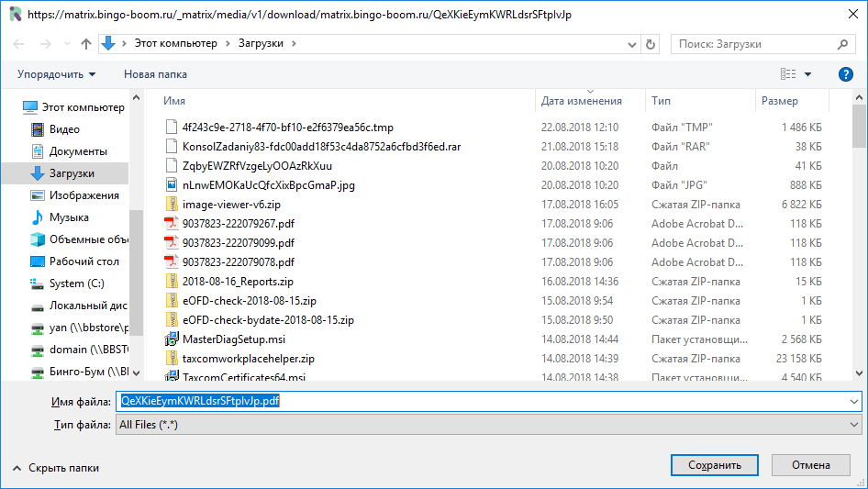Click zip icon of 2018-08-16_Reports.zip
This screenshot has width=868, height=489.
[172, 282]
